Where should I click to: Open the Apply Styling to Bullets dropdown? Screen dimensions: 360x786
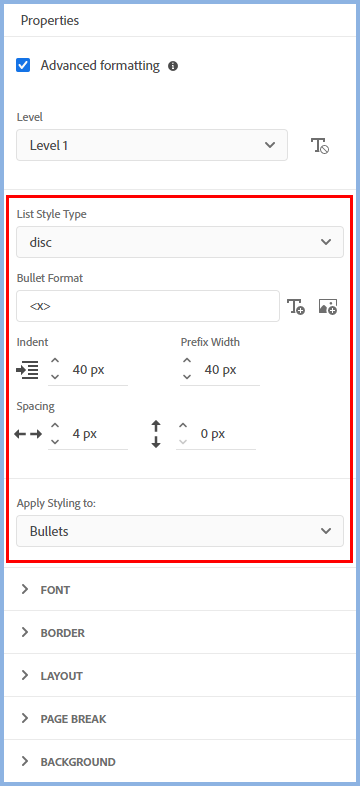[x=180, y=531]
